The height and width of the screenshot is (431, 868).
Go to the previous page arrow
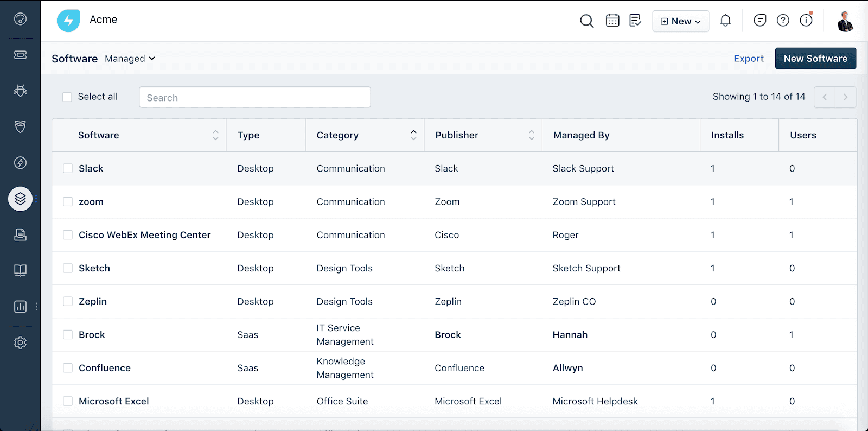click(825, 97)
